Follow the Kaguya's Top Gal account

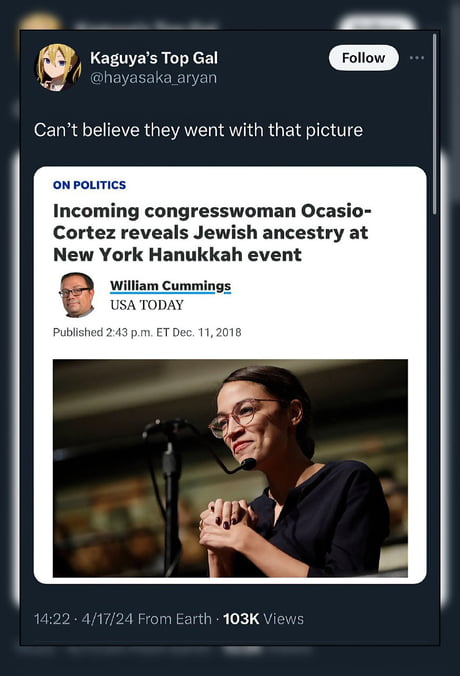point(363,58)
